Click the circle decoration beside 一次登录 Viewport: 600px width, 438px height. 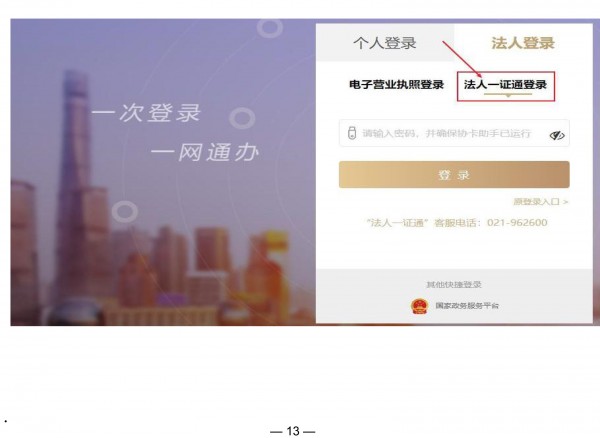click(242, 118)
